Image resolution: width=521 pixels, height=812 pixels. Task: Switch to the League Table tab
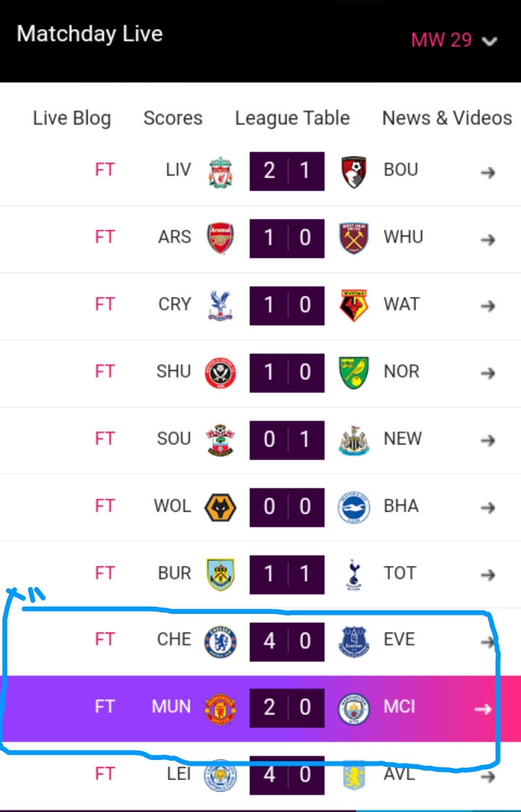coord(292,119)
